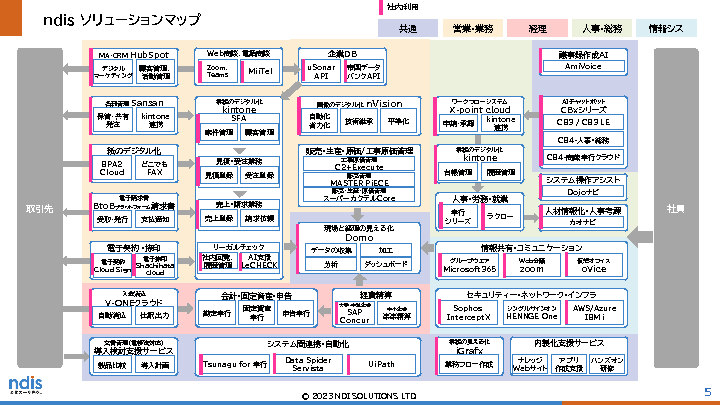This screenshot has width=720, height=405.
Task: Select the 経理 category legend
Action: click(x=537, y=28)
